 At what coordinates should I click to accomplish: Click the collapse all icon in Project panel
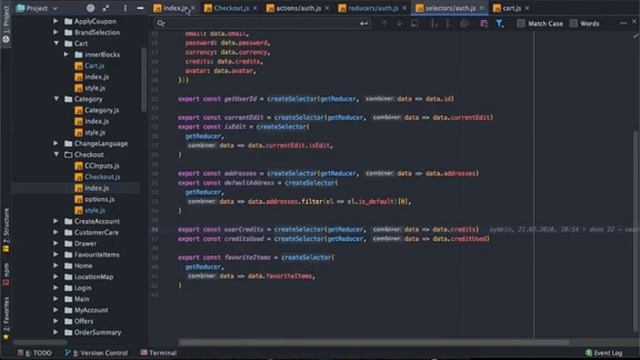pyautogui.click(x=106, y=8)
